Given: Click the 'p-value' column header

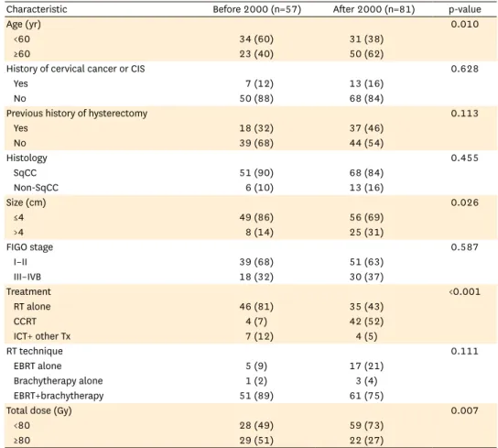Looking at the screenshot, I should (465, 9).
